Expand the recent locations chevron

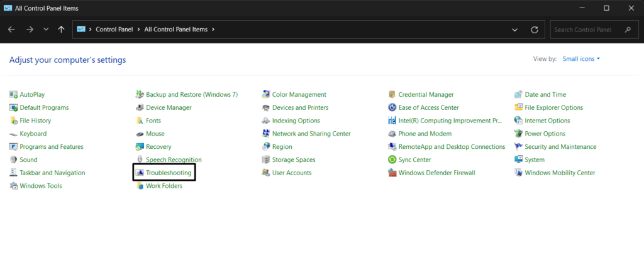[x=46, y=30]
